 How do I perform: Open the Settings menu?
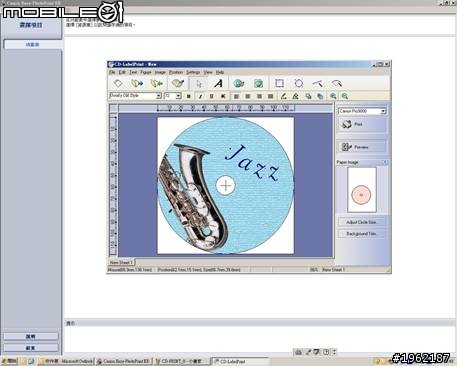click(193, 72)
